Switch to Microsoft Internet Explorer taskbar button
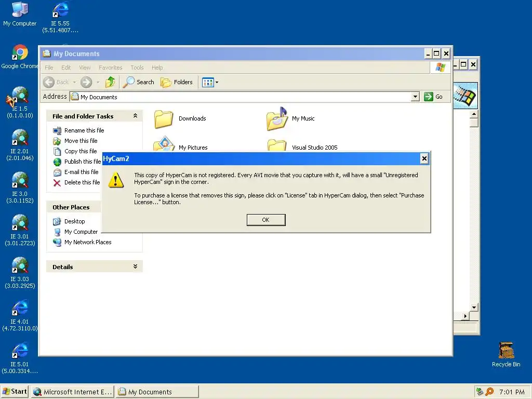 point(73,392)
